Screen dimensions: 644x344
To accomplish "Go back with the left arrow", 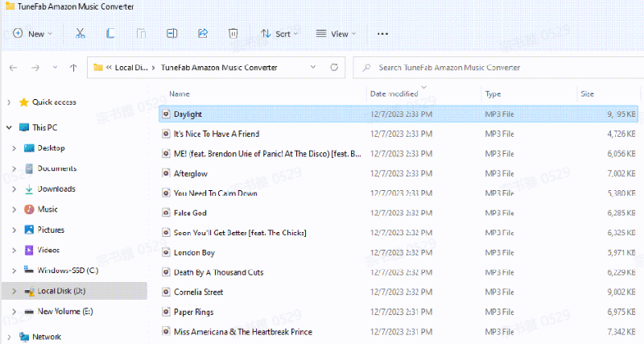I will click(14, 68).
